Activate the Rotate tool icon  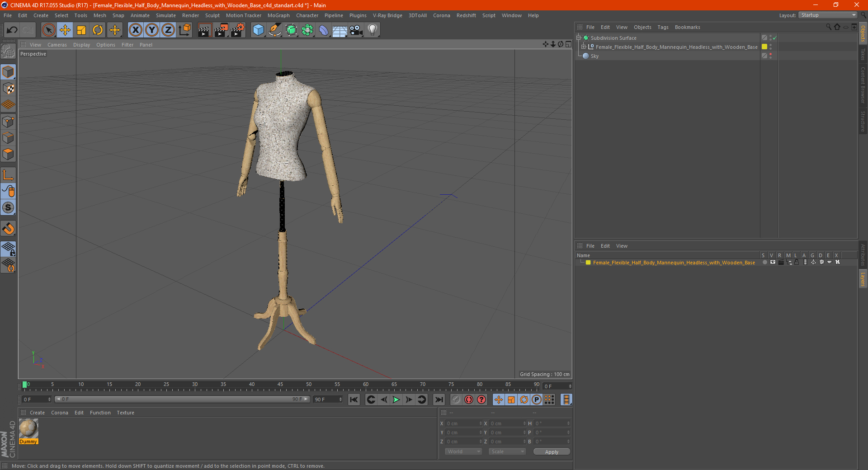[98, 30]
